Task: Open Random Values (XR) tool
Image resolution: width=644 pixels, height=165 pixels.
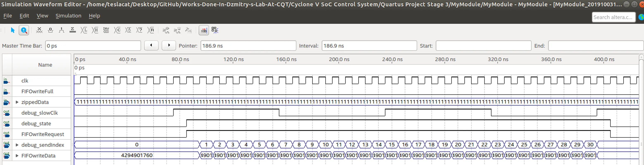Action: click(x=150, y=30)
